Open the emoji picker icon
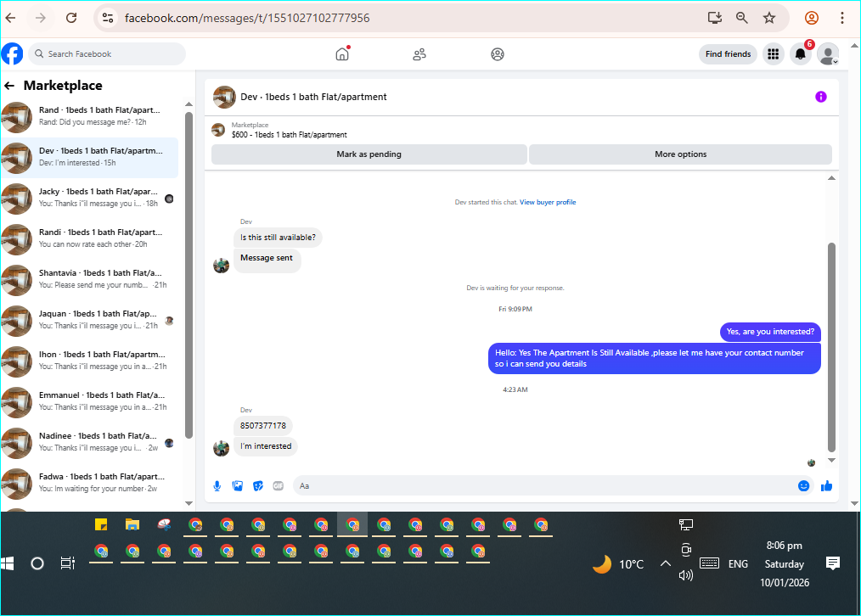Image resolution: width=861 pixels, height=616 pixels. 803,486
